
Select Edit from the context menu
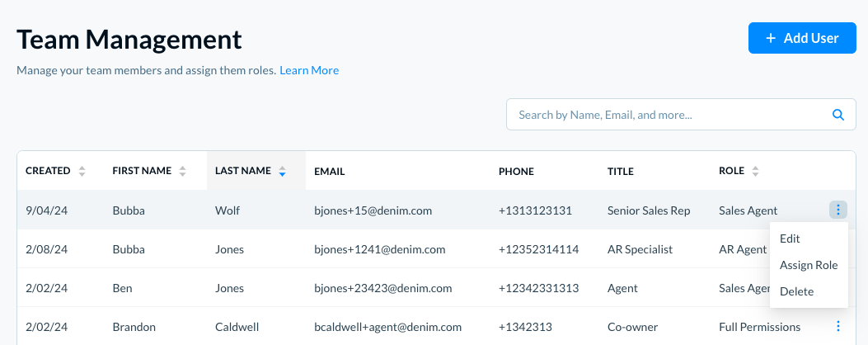click(x=790, y=239)
